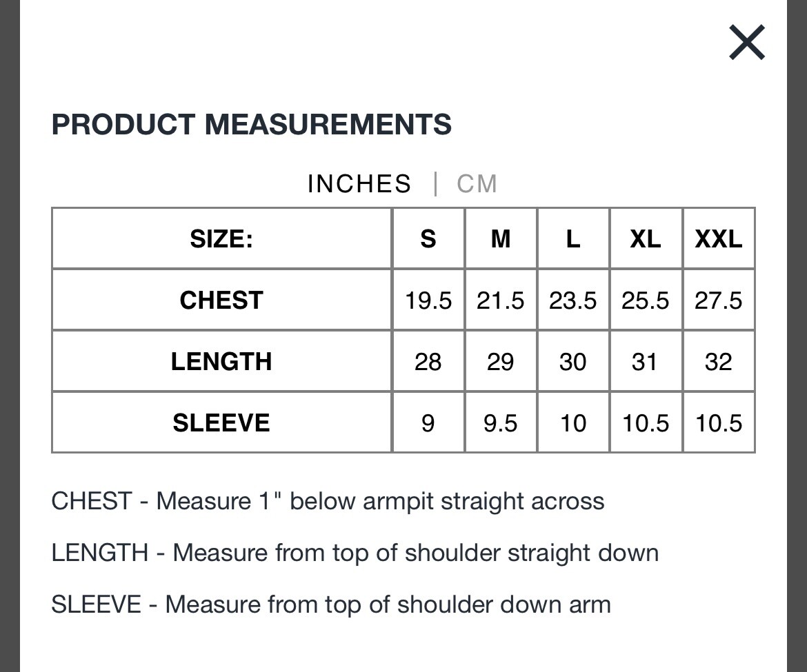Switch measurements to CM
The width and height of the screenshot is (807, 672).
tap(477, 184)
